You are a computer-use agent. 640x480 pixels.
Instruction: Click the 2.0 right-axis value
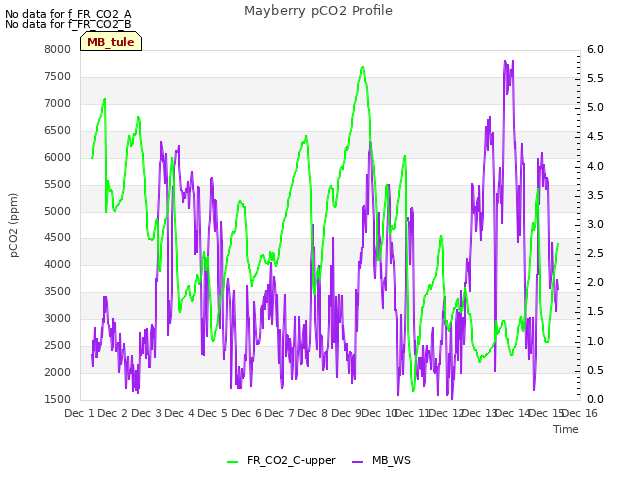(x=595, y=282)
